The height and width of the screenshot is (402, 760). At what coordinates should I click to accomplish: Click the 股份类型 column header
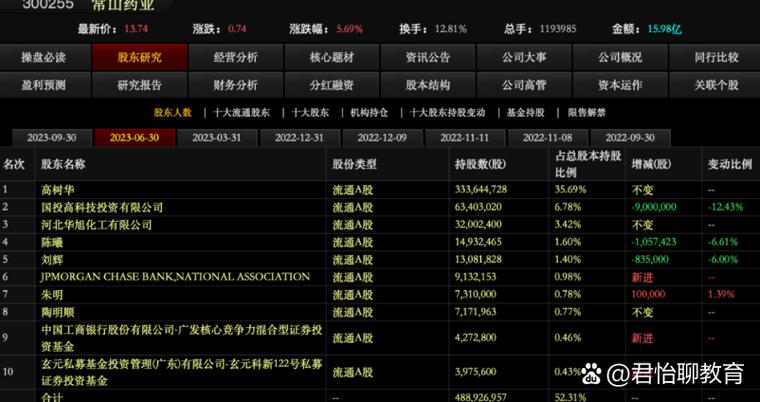(x=354, y=164)
